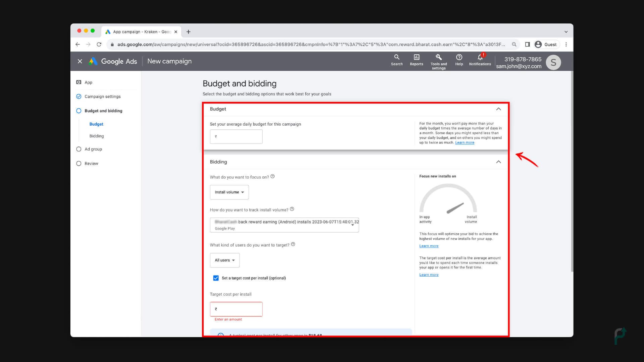Click the Budget and bidding menu item
The height and width of the screenshot is (362, 644).
[x=104, y=111]
